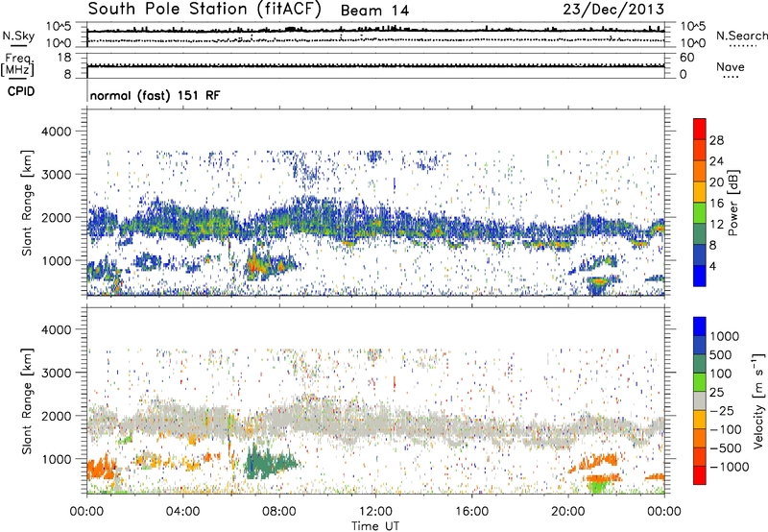Image resolution: width=768 pixels, height=532 pixels.
Task: Click the '20:00' time axis label
Action: pos(568,512)
